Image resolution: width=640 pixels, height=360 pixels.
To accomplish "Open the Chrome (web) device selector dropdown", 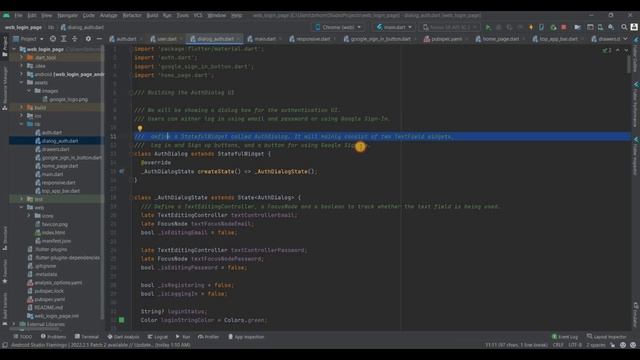I will [x=338, y=27].
